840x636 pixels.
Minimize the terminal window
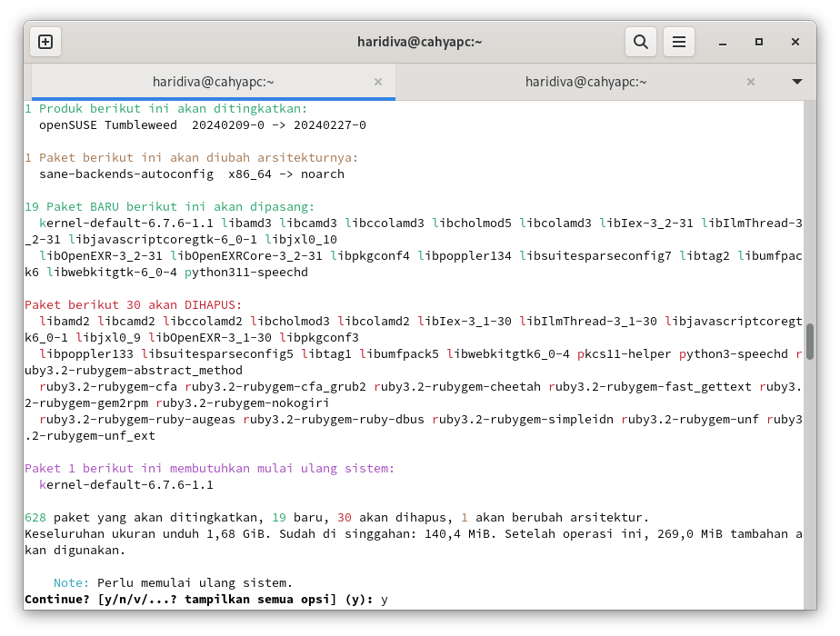click(x=723, y=42)
